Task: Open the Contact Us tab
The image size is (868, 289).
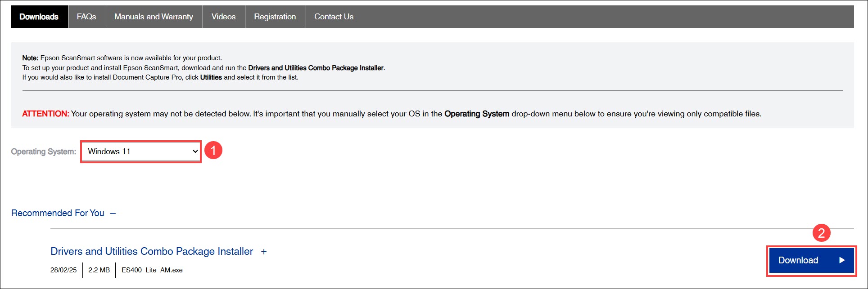Action: [x=334, y=17]
